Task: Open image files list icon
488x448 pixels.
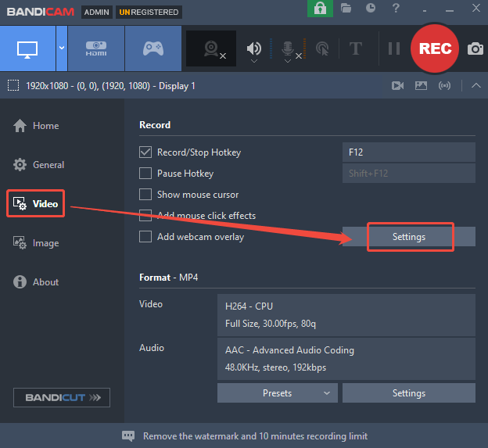Action: pos(421,85)
